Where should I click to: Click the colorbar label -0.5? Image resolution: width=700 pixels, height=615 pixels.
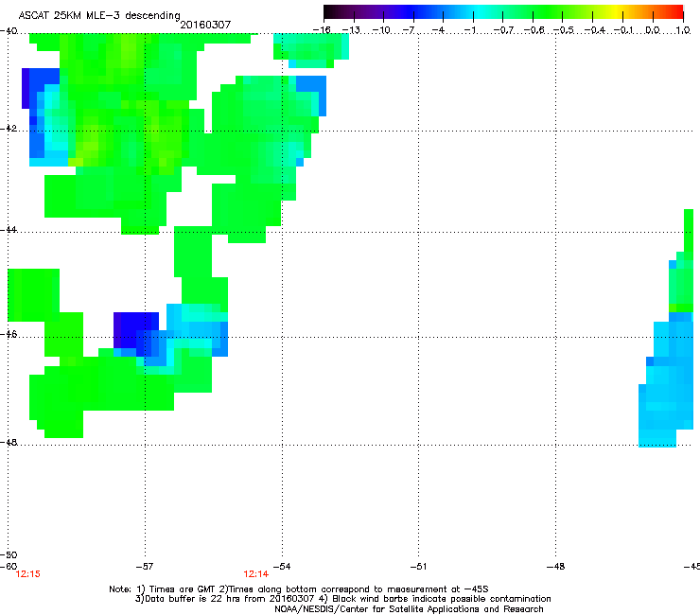pyautogui.click(x=564, y=30)
